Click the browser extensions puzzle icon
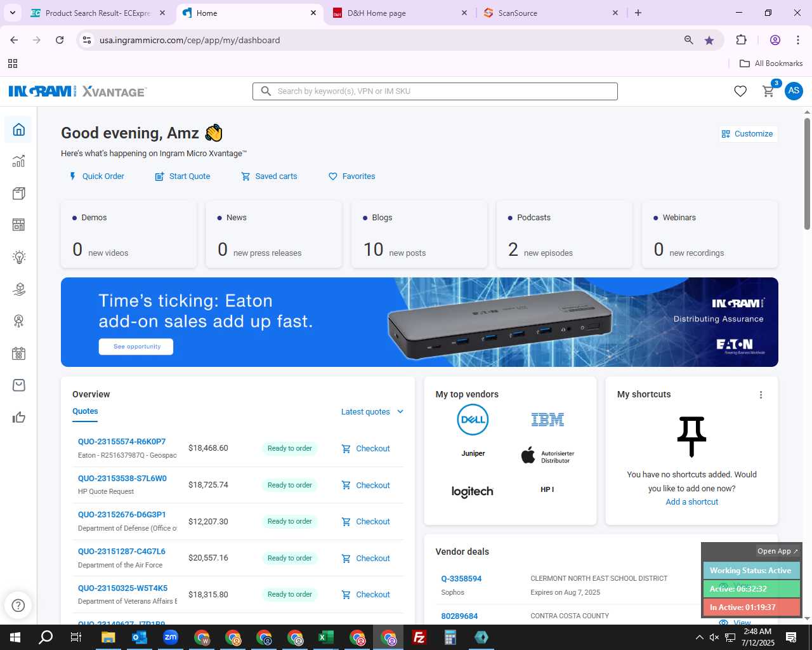This screenshot has width=812, height=650. (x=741, y=40)
